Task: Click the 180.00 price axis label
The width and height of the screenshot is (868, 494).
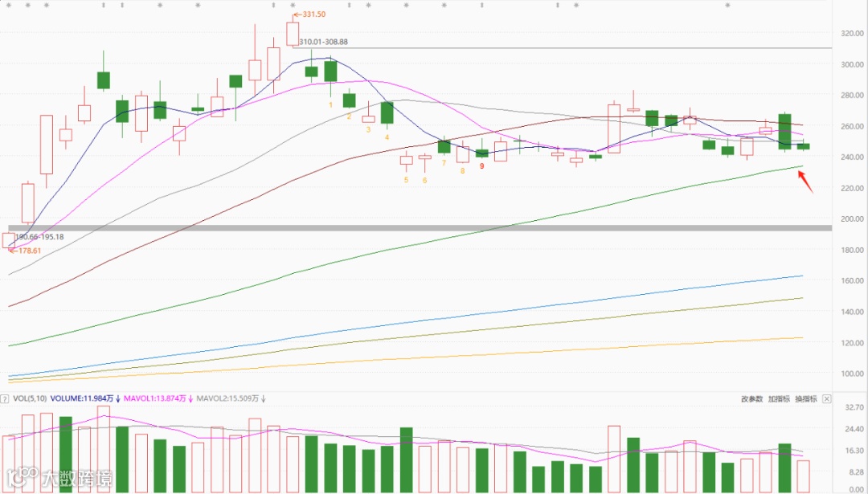Action: [x=853, y=250]
